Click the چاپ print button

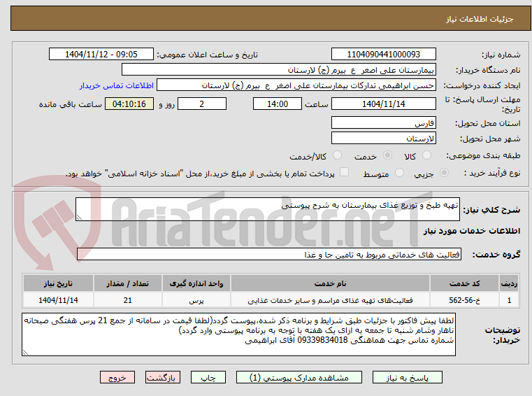[x=208, y=378]
